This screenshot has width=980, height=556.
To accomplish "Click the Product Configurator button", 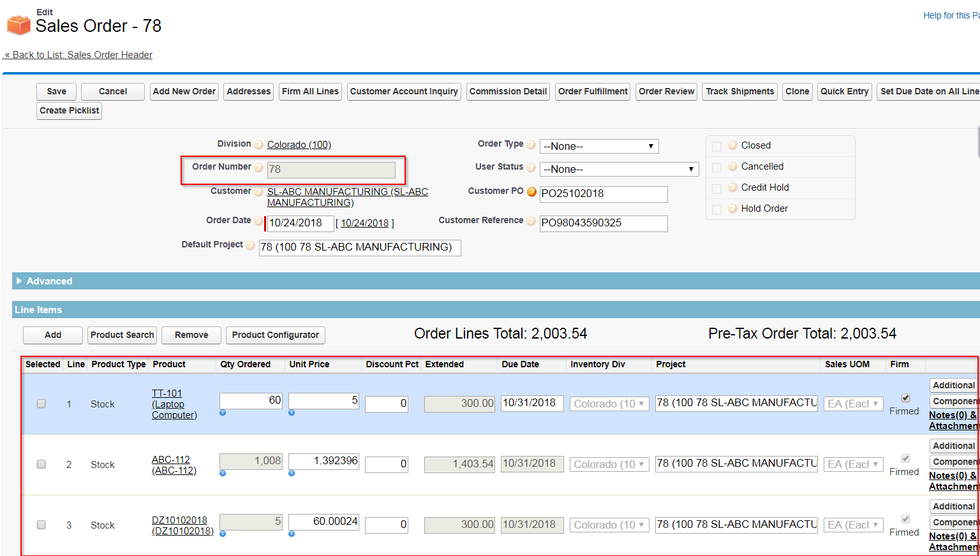I will pos(276,335).
